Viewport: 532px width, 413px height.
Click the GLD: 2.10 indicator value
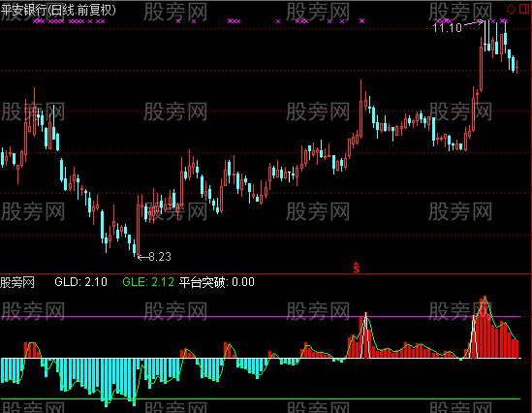pyautogui.click(x=80, y=282)
